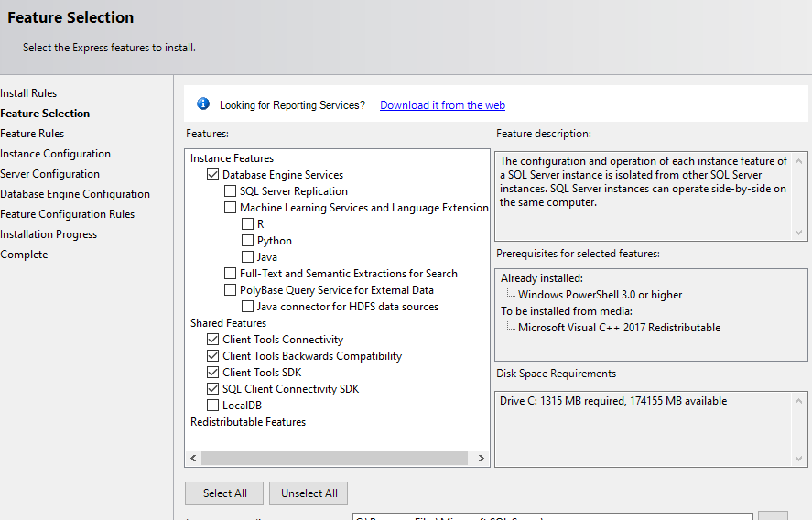The width and height of the screenshot is (812, 520).
Task: Uncheck SQL Client Connectivity SDK
Action: point(212,389)
